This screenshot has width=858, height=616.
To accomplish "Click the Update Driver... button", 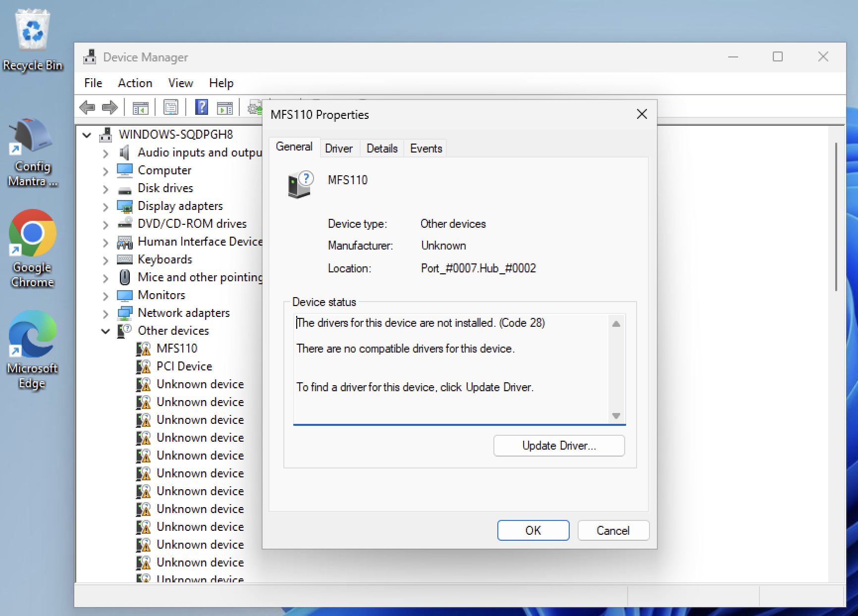I will [x=559, y=446].
